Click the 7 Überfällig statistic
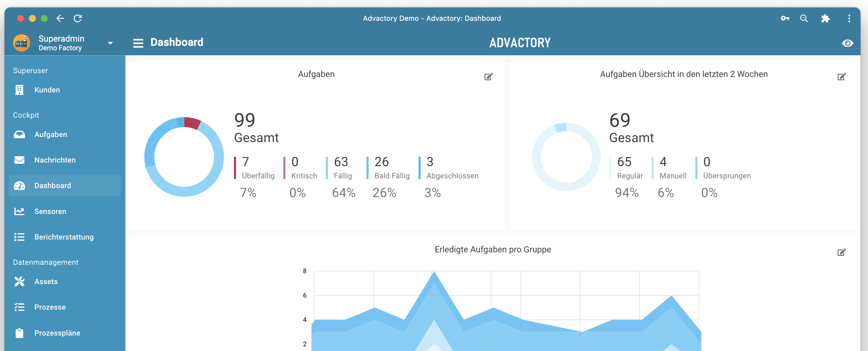The height and width of the screenshot is (351, 868). [255, 168]
